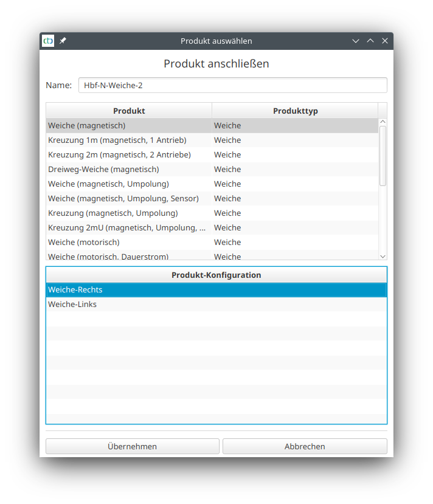Click the application logo icon in the title bar
This screenshot has height=504, width=433.
[x=48, y=41]
